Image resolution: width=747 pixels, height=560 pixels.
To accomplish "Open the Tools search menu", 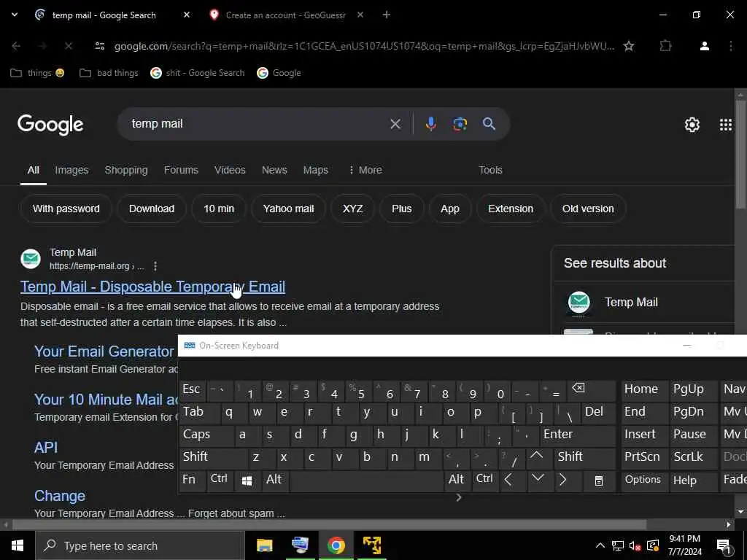I will [490, 170].
